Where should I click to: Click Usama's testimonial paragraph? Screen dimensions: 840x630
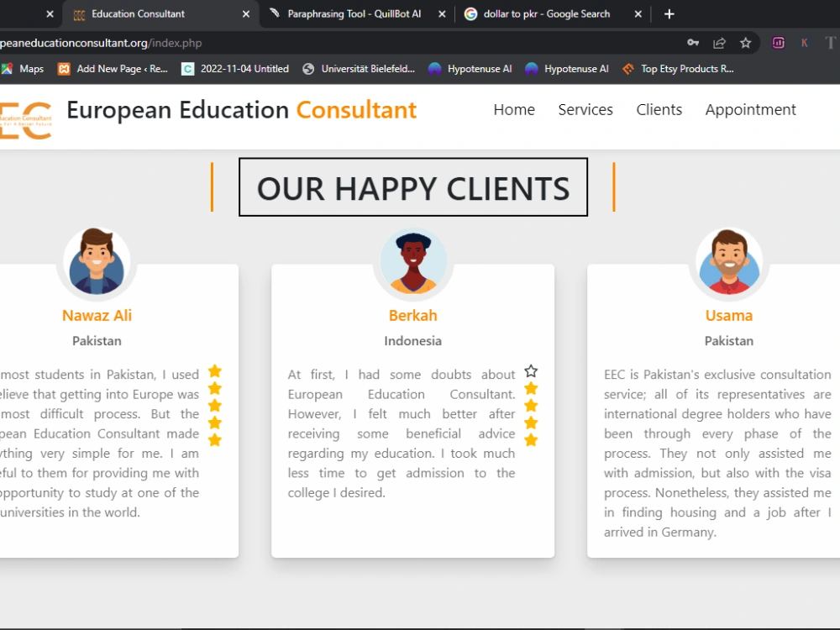point(717,454)
